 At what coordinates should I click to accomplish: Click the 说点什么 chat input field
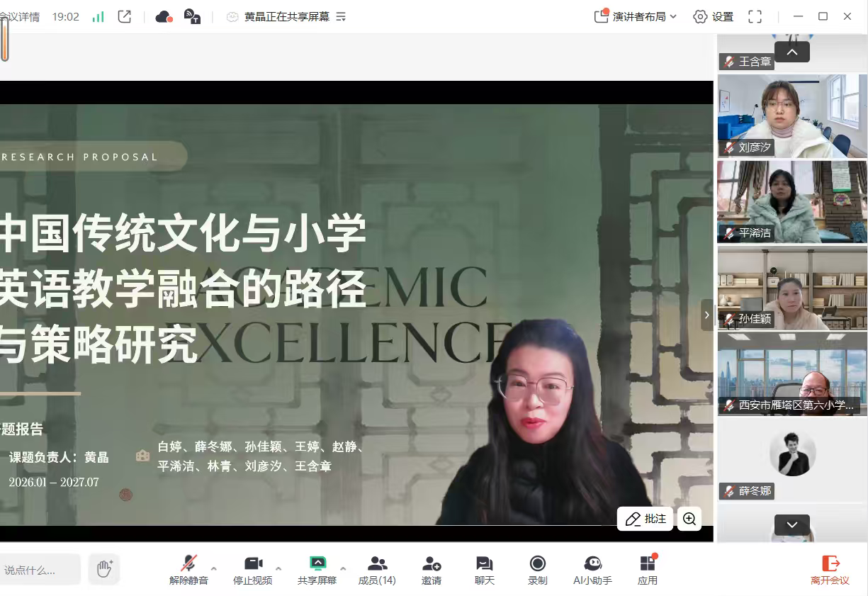pos(39,570)
